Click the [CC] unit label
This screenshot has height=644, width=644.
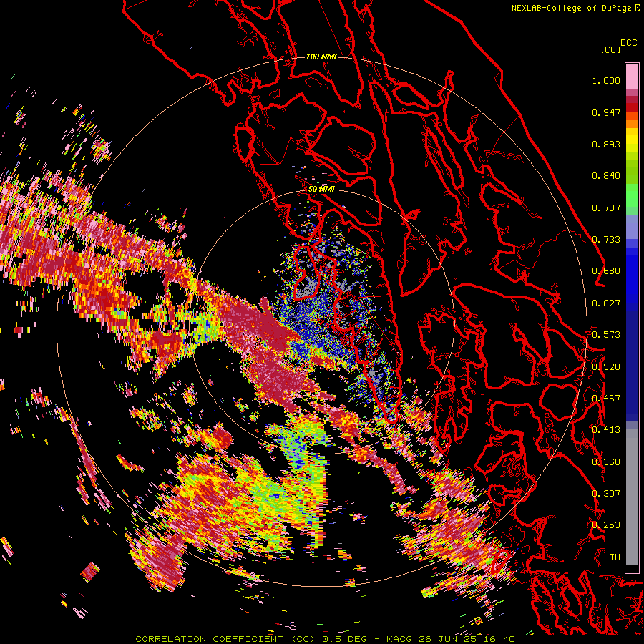610,49
